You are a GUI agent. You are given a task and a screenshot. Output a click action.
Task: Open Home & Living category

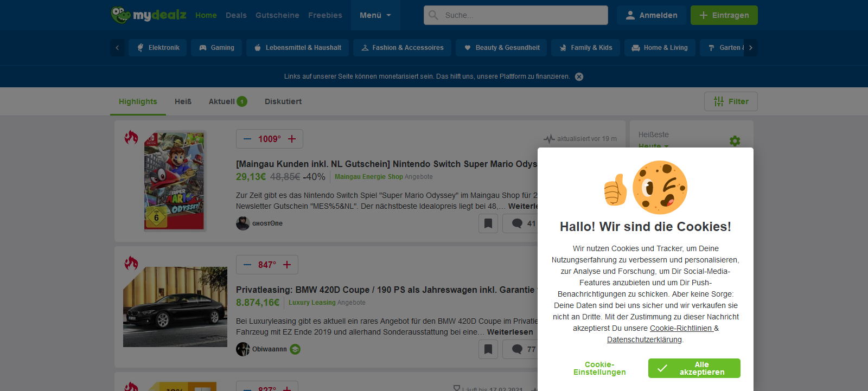coord(660,48)
